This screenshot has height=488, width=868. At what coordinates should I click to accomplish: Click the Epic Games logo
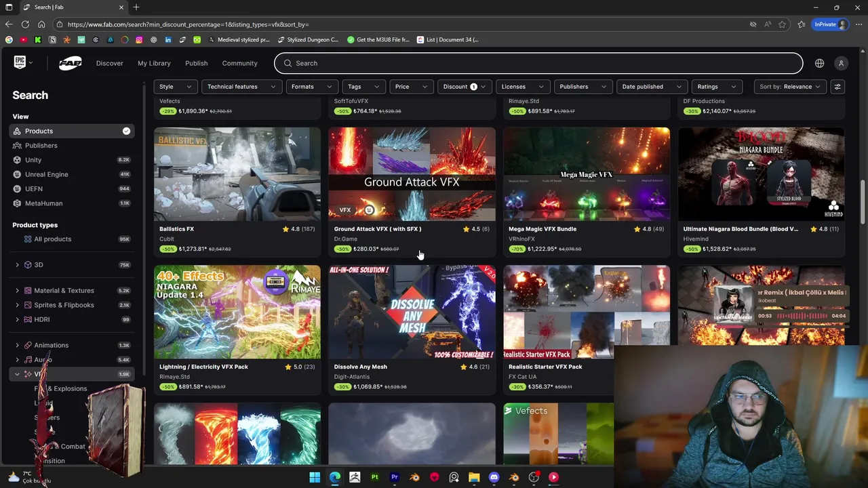pos(20,62)
